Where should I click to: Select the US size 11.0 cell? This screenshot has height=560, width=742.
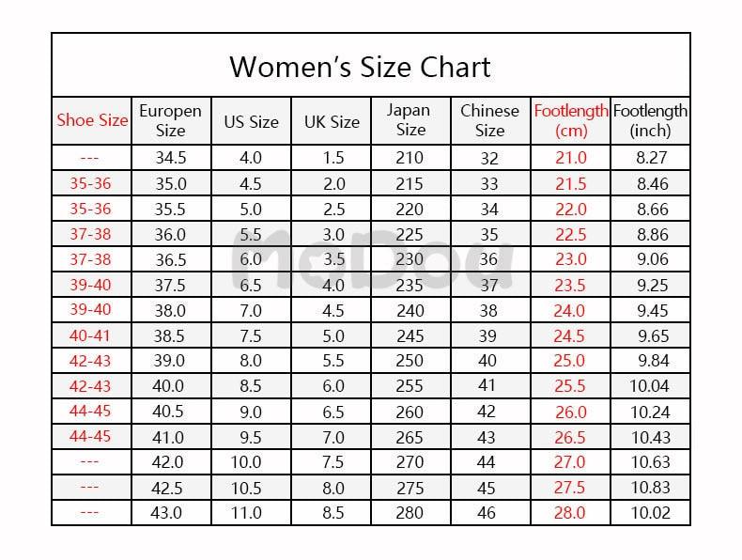[251, 513]
